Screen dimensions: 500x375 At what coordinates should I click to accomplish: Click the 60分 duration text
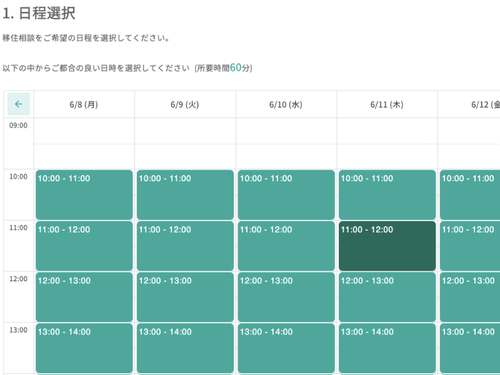point(239,68)
